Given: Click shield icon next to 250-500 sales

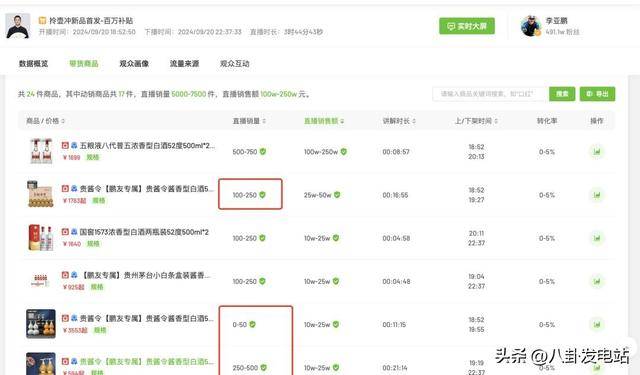Looking at the screenshot, I should (x=264, y=368).
